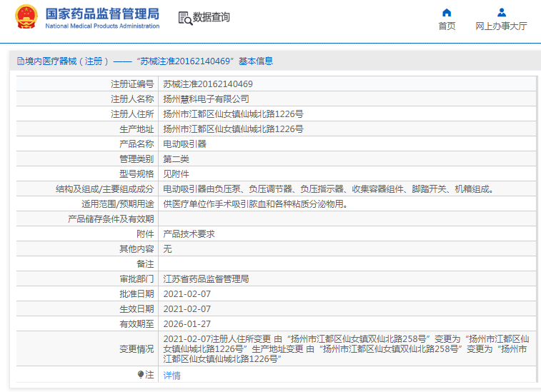The width and height of the screenshot is (541, 392).
Task: Click the house-shaped 首页 icon
Action: click(447, 12)
